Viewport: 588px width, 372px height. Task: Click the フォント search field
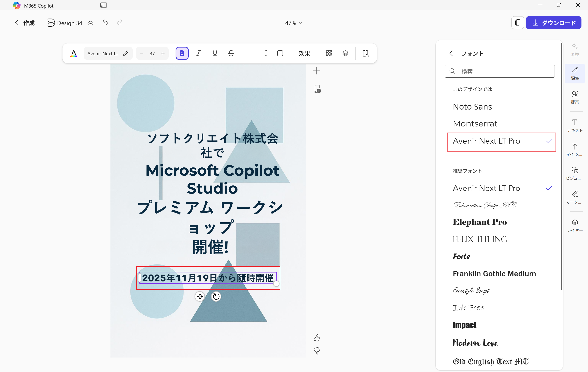[x=499, y=71]
